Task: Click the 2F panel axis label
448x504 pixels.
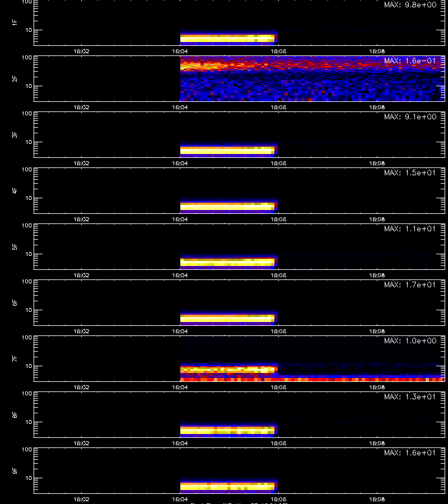Action: pyautogui.click(x=15, y=78)
